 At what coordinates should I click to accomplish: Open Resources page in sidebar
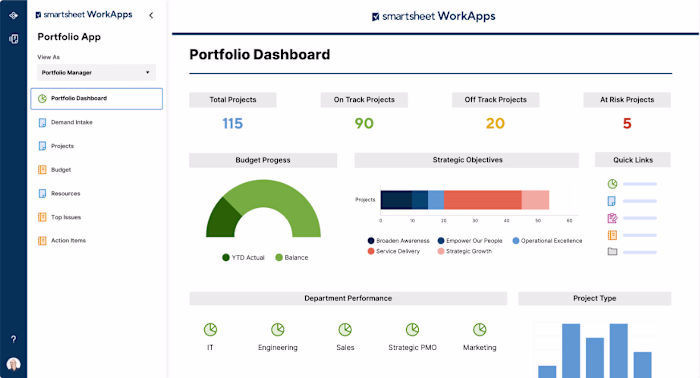66,193
